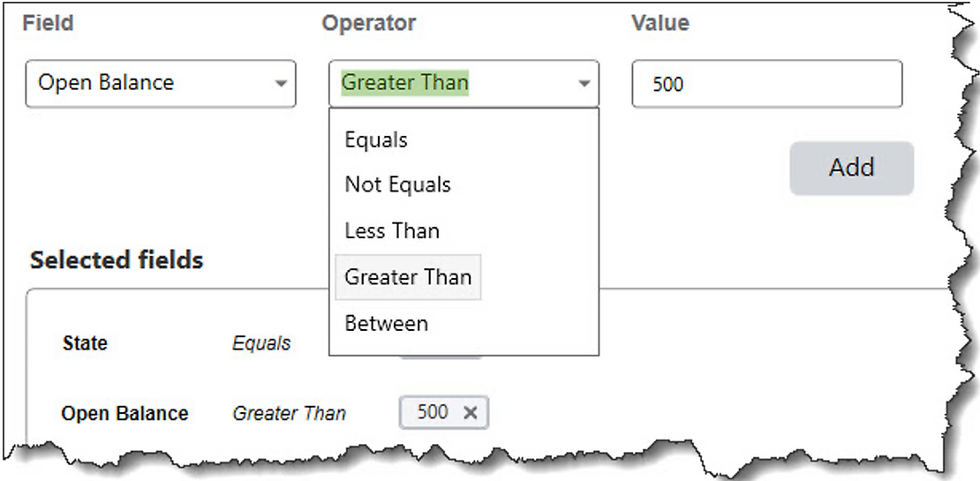The image size is (980, 481).
Task: Click the Operator column label
Action: pyautogui.click(x=368, y=22)
